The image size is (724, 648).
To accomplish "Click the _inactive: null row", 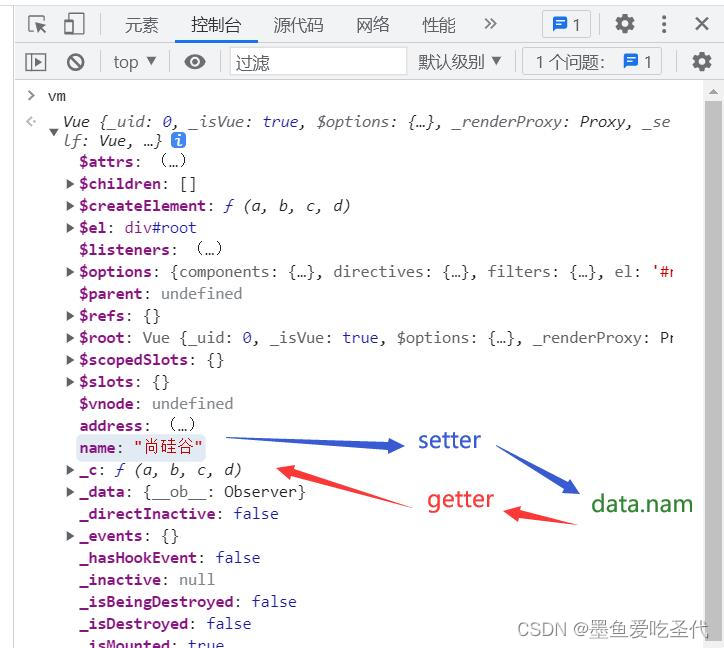I will pos(147,580).
